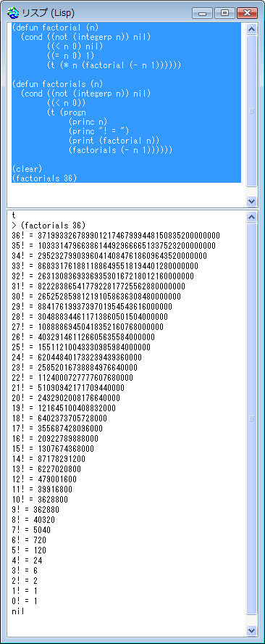Close the Lisp window
The image size is (265, 644).
248,13
